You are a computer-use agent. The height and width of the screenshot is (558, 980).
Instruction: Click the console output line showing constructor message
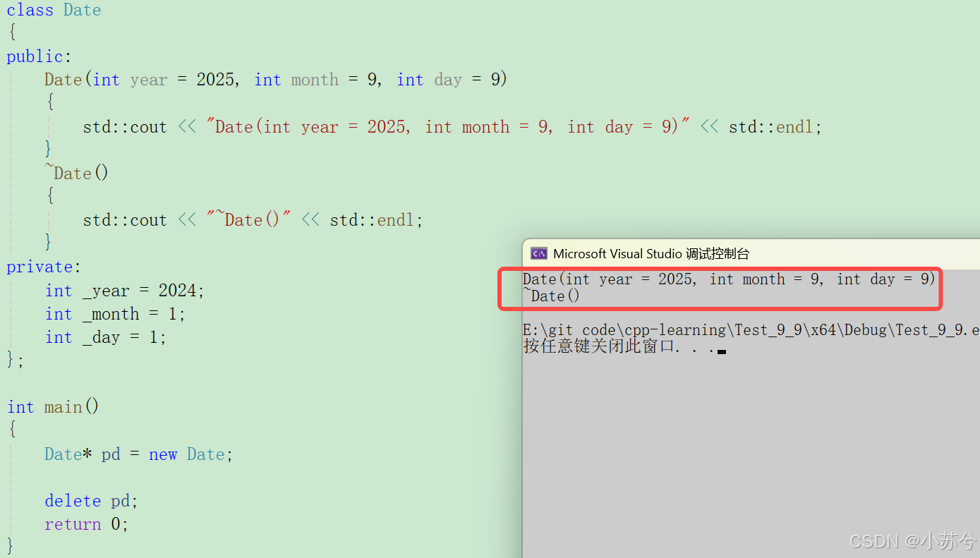(x=729, y=279)
